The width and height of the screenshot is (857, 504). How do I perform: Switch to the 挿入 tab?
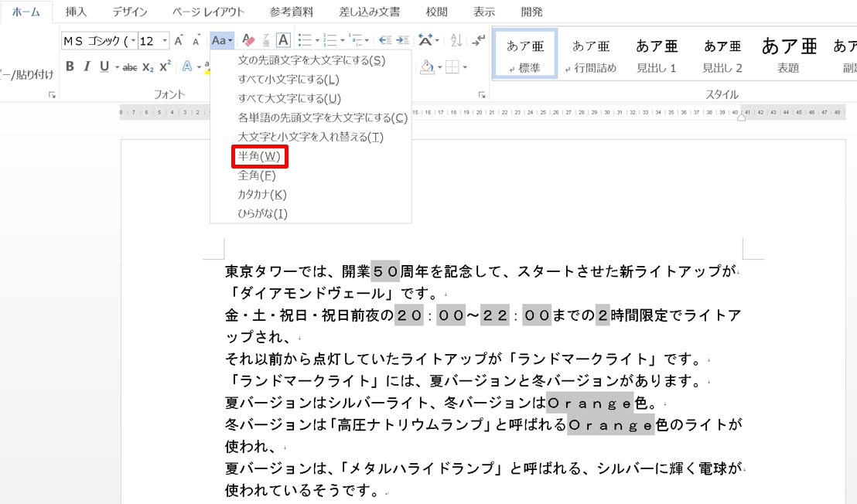coord(76,12)
